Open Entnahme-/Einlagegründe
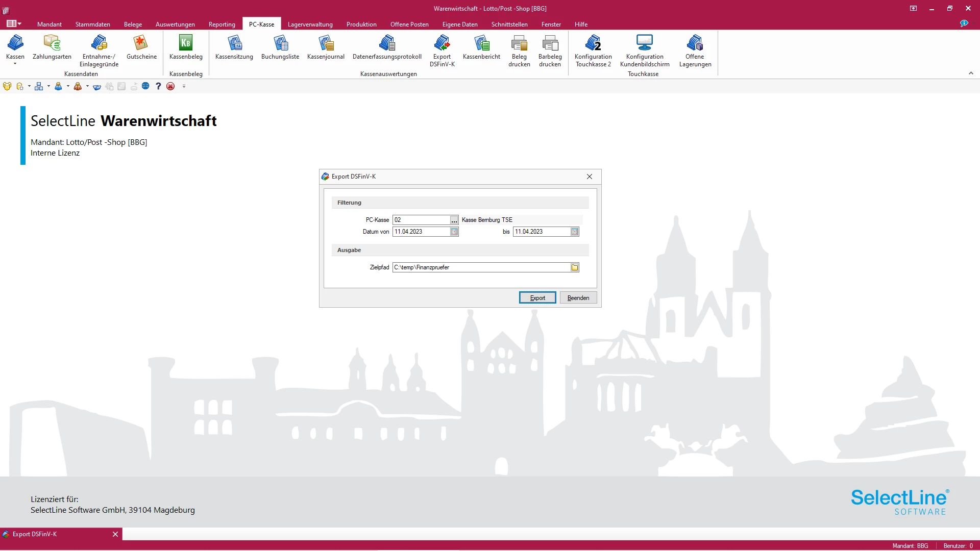This screenshot has height=551, width=980. (x=99, y=51)
